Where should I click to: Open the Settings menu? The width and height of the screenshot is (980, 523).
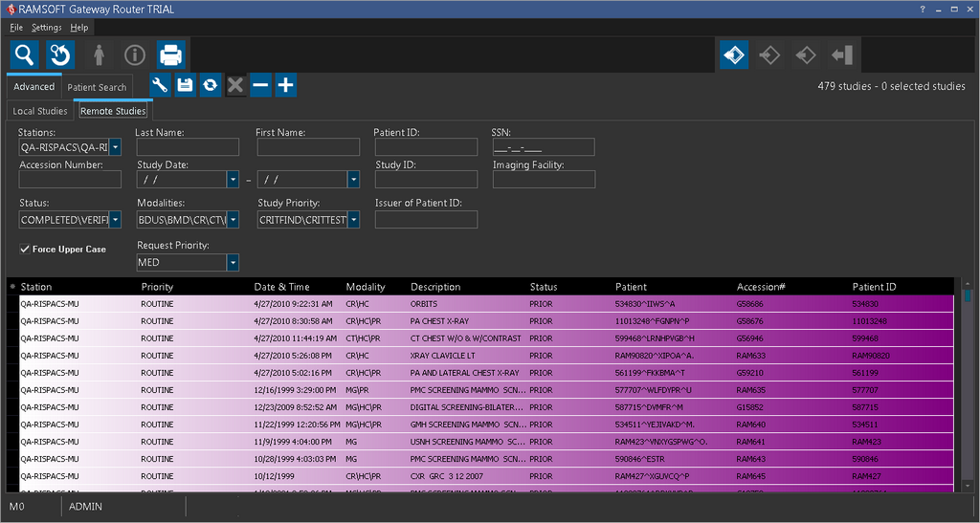point(46,28)
